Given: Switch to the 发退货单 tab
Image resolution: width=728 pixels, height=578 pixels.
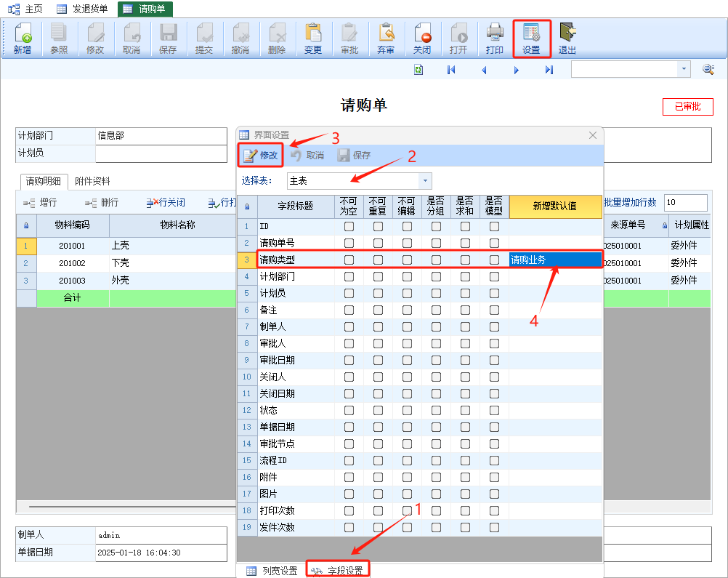Looking at the screenshot, I should (x=82, y=9).
